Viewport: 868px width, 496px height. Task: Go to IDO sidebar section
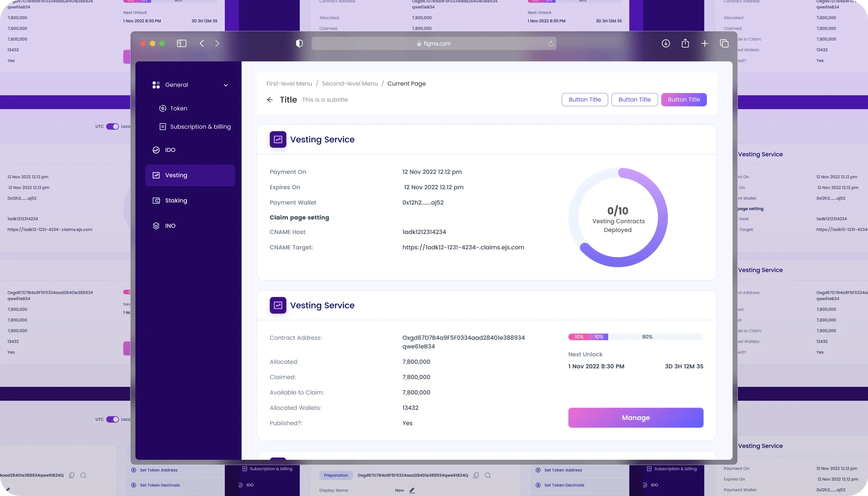170,150
